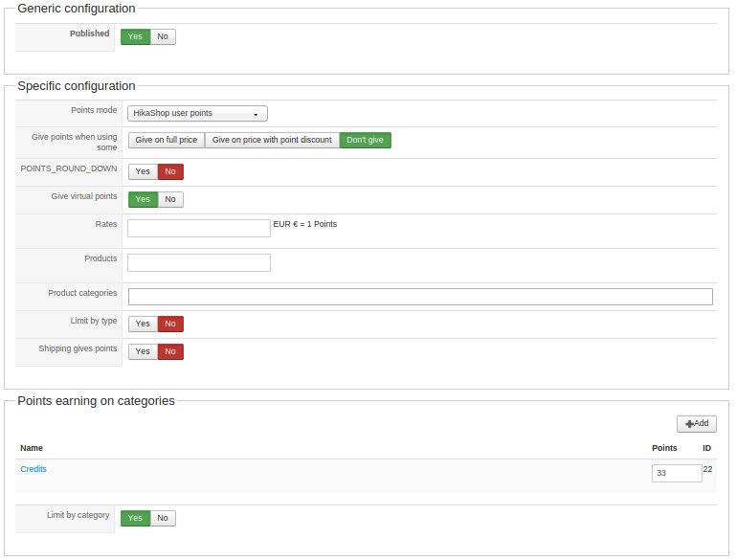Set Shipping gives points to Yes

(x=143, y=351)
